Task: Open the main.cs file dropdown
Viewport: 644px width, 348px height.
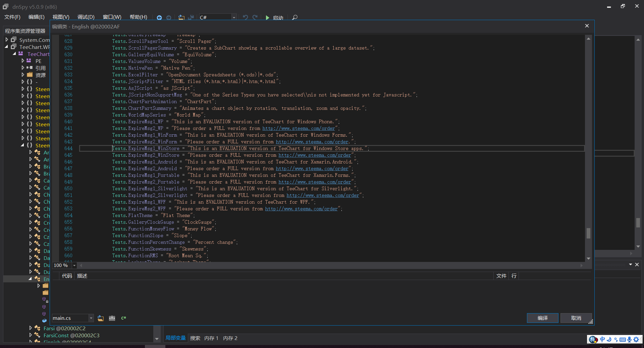Action: tap(91, 318)
